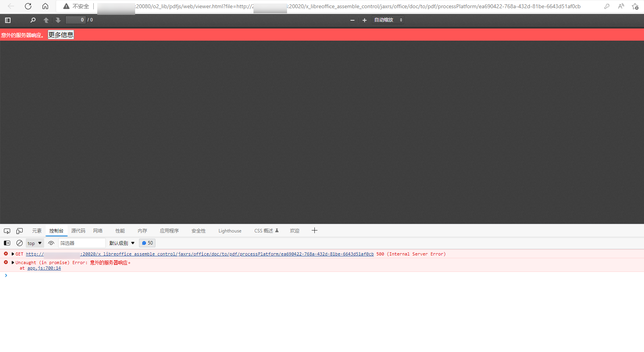Switch to the Lighthouse tab
644x352 pixels.
(x=230, y=231)
